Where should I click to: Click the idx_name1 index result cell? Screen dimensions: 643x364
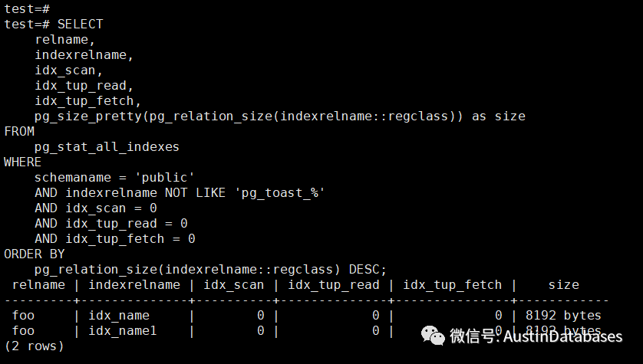click(x=123, y=330)
